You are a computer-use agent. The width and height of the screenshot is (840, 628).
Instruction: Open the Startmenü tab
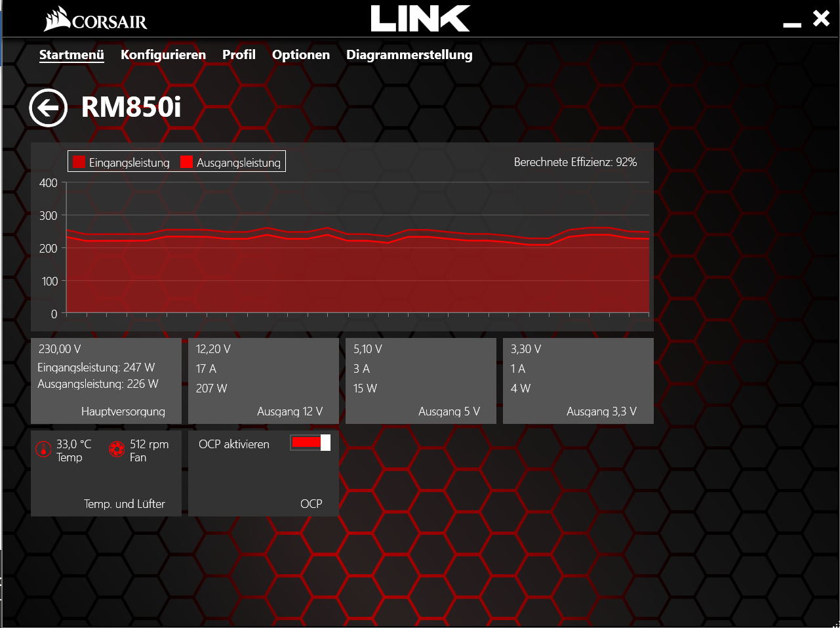tap(71, 54)
